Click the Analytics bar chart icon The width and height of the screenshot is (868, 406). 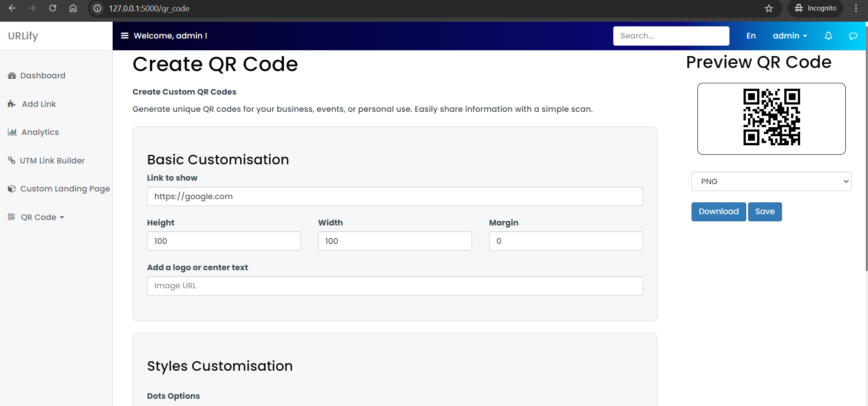12,132
